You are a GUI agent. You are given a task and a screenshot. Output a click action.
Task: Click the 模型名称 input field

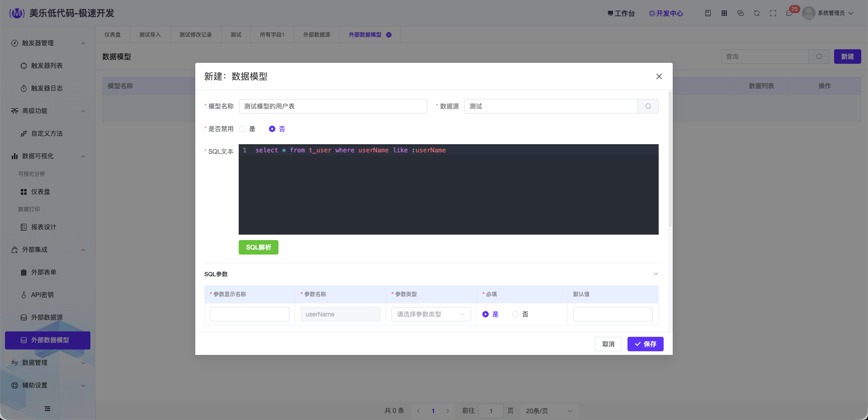(x=333, y=106)
